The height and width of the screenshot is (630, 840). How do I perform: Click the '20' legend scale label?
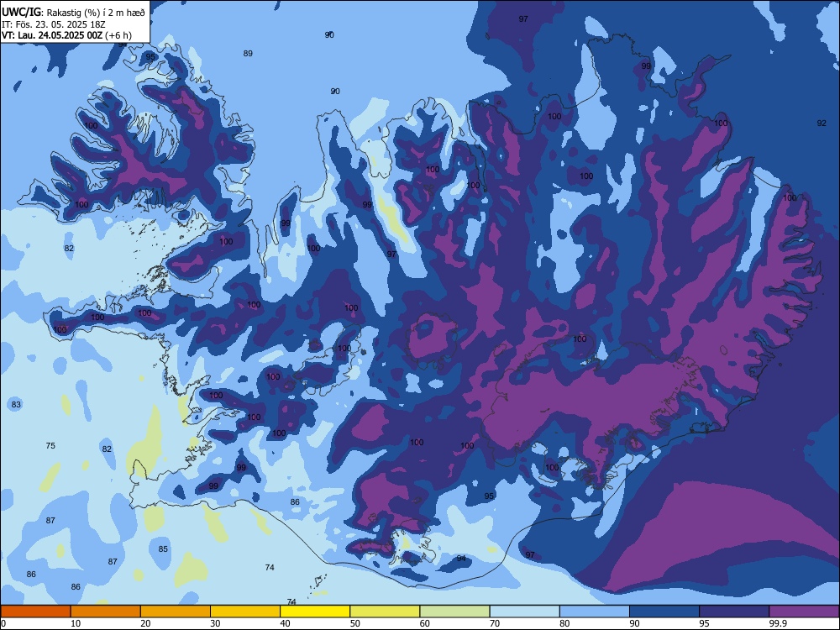tap(145, 623)
